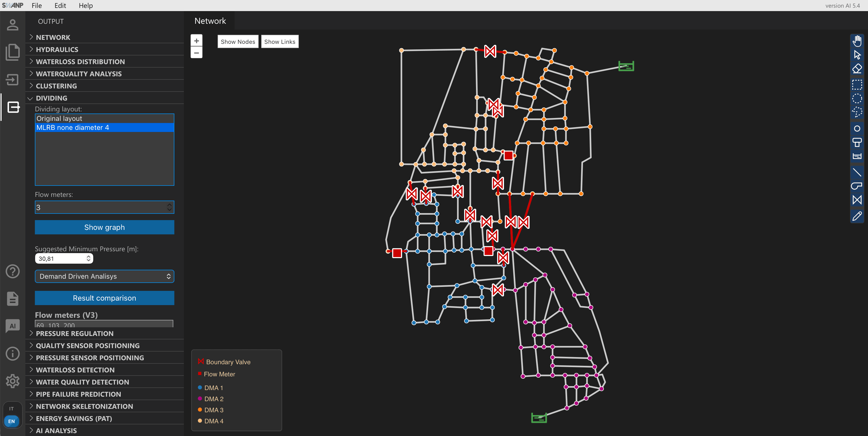Screen dimensions: 868x436
Task: Switch language to IT
Action: click(x=11, y=409)
